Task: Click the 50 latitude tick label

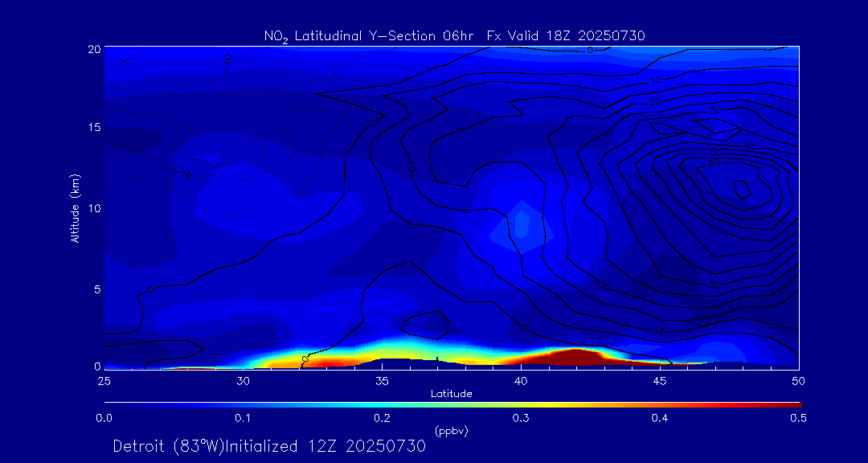Action: [x=798, y=379]
